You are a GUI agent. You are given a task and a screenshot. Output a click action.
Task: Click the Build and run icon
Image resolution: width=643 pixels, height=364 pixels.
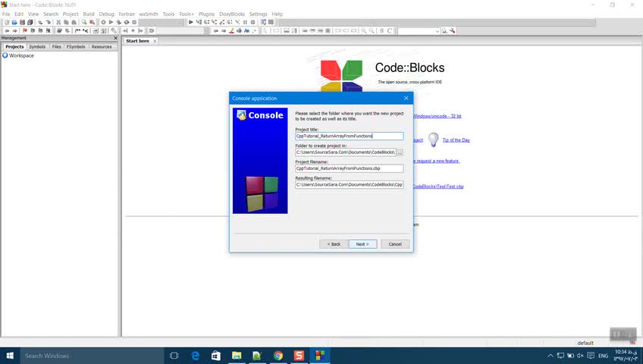point(118,22)
